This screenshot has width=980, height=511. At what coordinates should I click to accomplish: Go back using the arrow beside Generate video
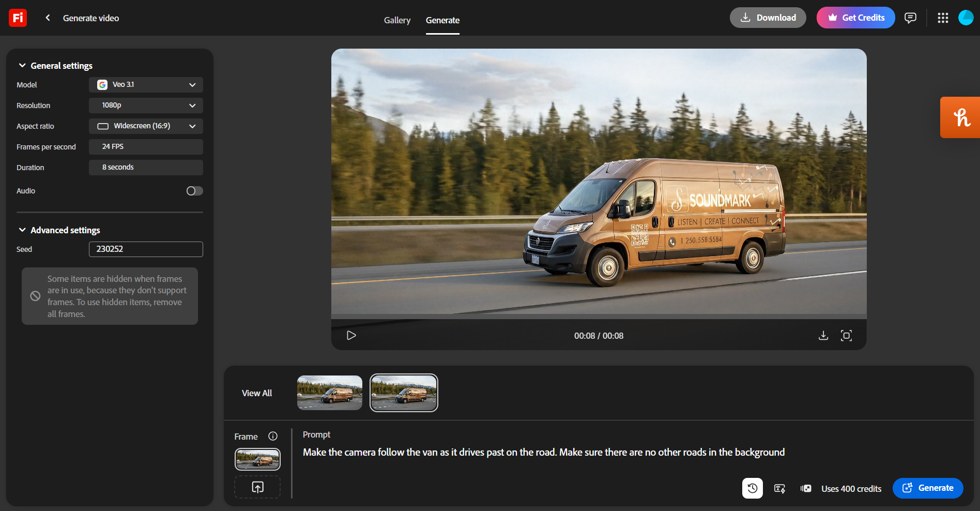(x=48, y=18)
